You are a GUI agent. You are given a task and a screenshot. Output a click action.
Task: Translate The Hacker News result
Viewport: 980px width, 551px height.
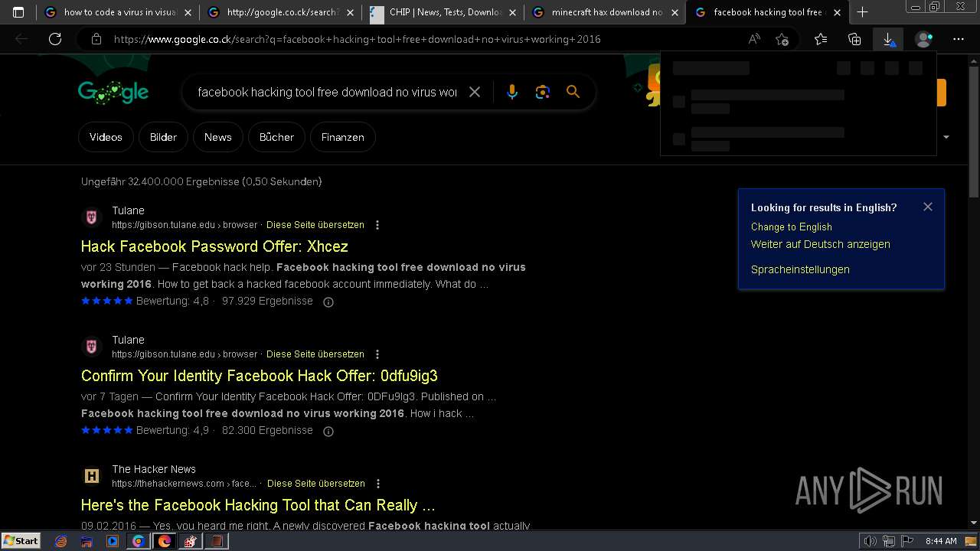[x=316, y=484]
